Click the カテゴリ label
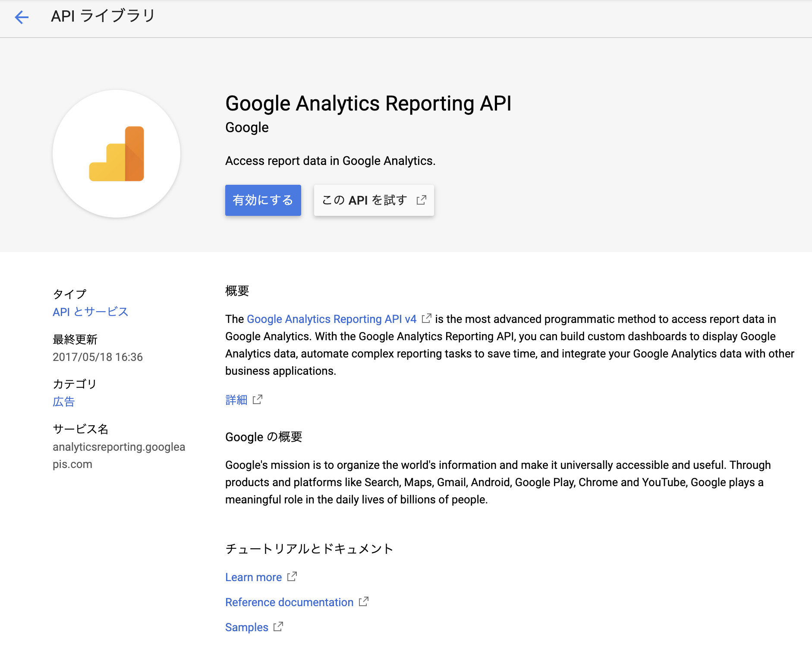 tap(75, 384)
